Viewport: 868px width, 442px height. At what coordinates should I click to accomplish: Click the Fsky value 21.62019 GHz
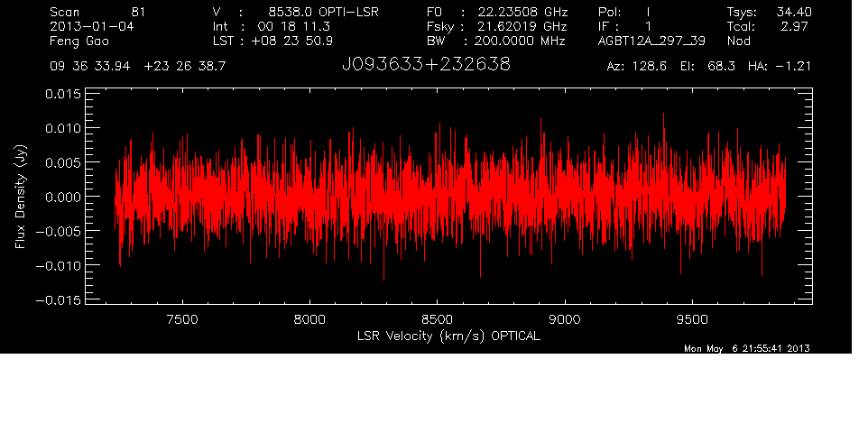522,26
